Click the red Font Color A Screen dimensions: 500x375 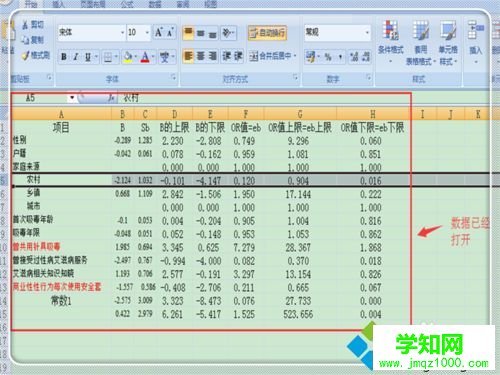[145, 57]
